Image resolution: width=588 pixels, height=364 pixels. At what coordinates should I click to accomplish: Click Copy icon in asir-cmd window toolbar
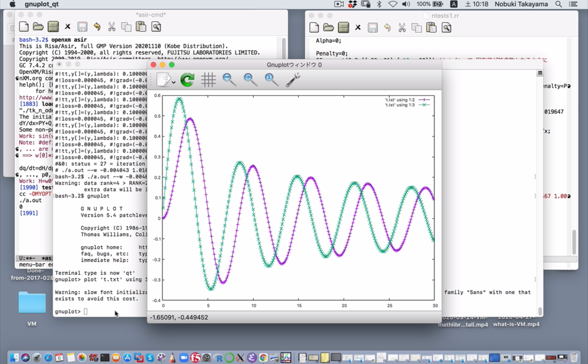(126, 27)
